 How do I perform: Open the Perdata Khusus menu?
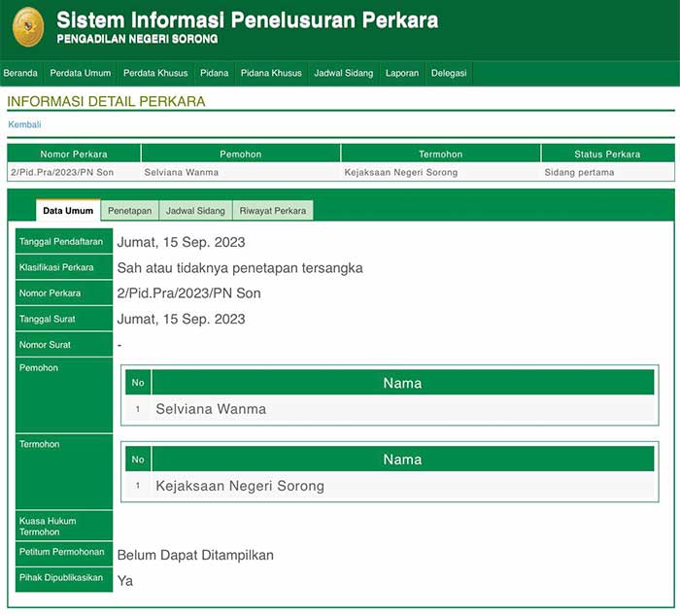coord(155,73)
